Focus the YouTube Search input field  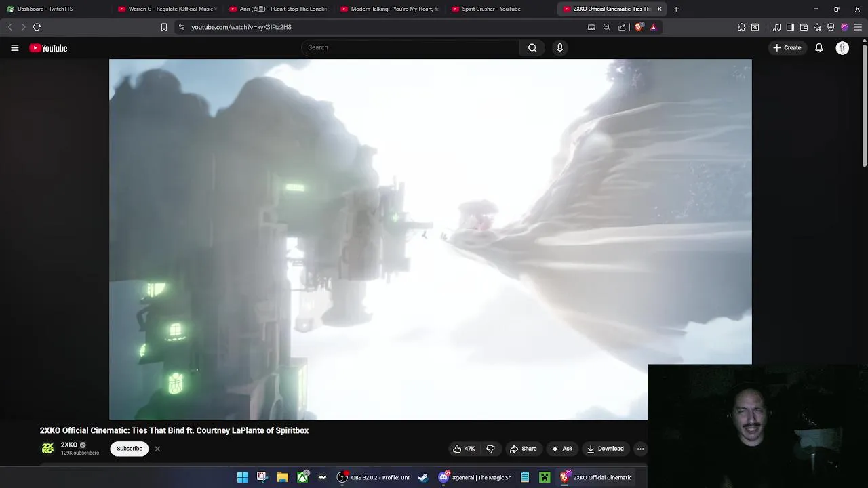pos(410,47)
